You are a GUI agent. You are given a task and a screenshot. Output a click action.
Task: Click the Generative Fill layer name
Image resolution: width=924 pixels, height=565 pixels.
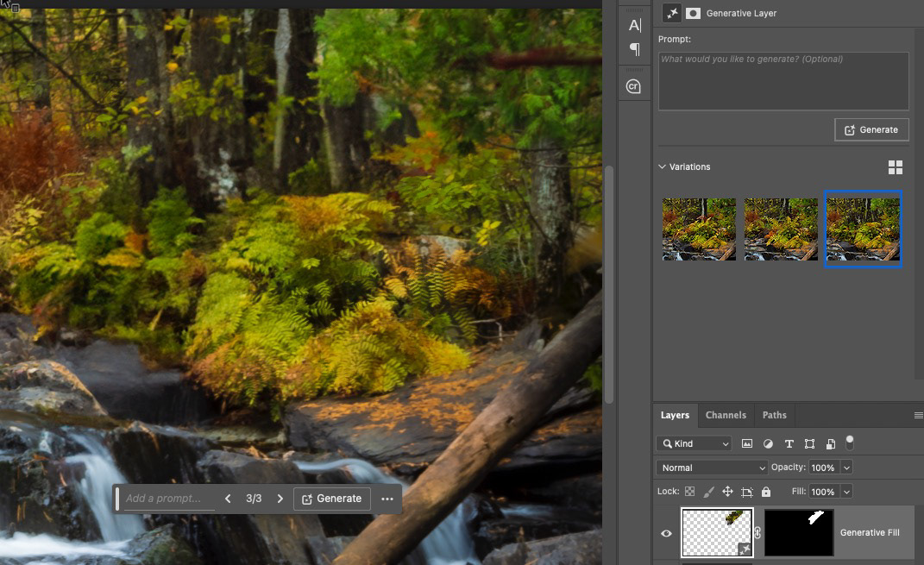click(x=869, y=532)
